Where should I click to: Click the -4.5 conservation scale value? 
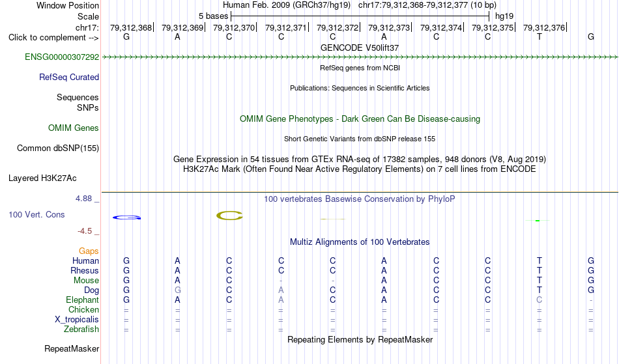point(85,231)
